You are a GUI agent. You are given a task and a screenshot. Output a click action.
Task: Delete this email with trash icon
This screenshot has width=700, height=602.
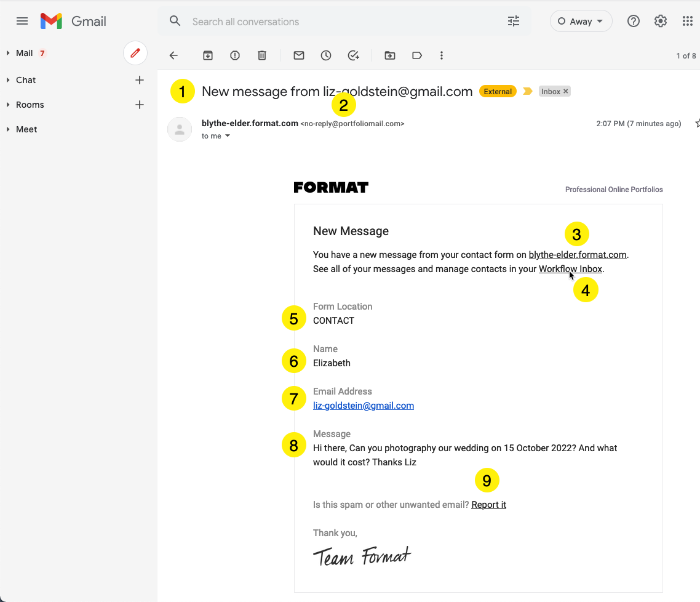pos(262,55)
